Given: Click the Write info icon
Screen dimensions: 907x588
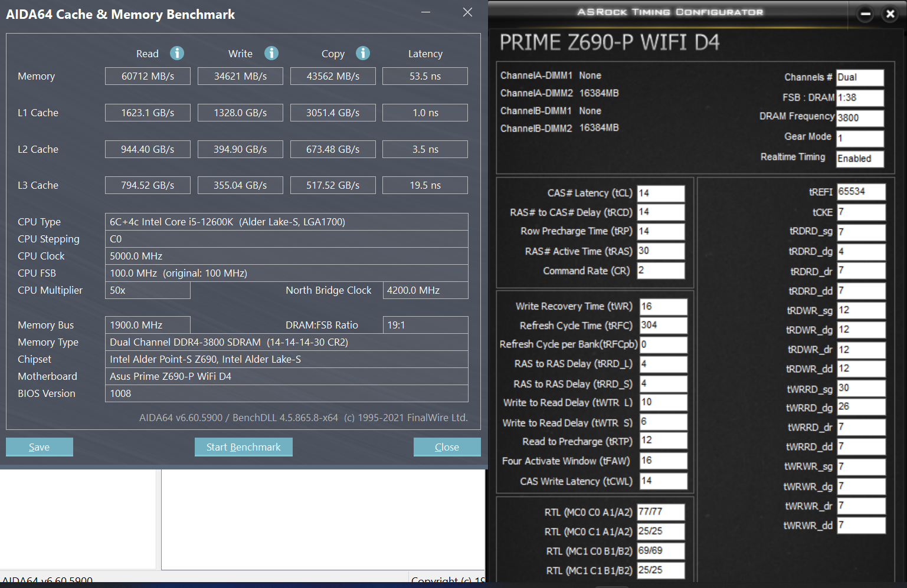Looking at the screenshot, I should click(271, 53).
